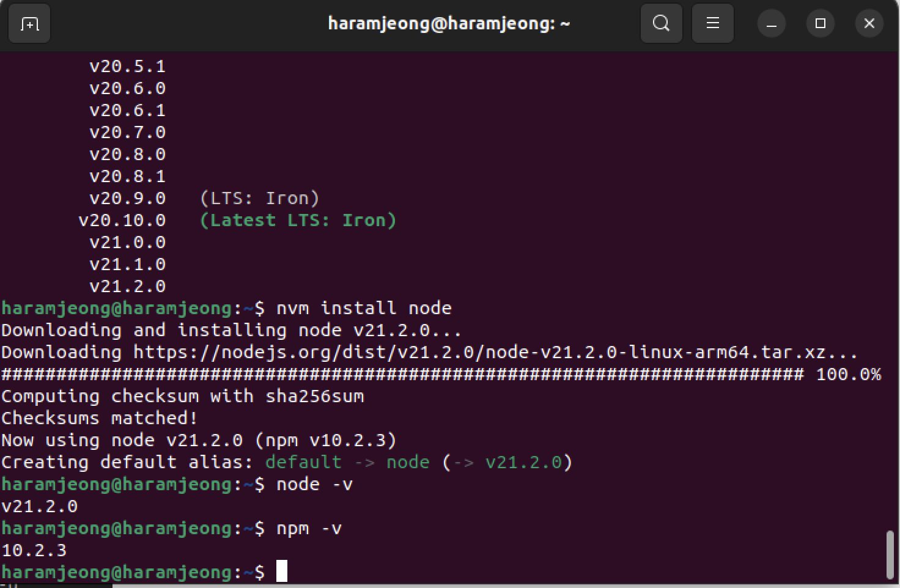Viewport: 900px width, 588px height.
Task: Click the 100.0% progress value
Action: [x=849, y=374]
